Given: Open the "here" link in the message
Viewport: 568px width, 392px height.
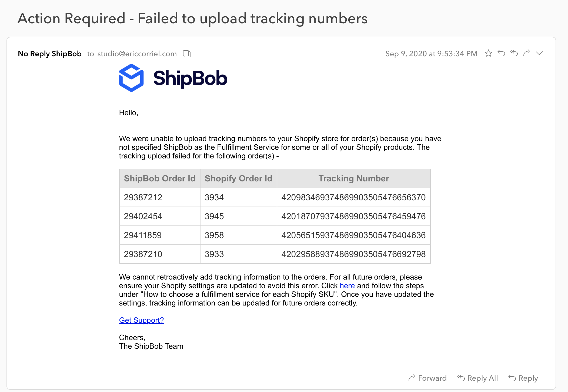Looking at the screenshot, I should [x=347, y=286].
